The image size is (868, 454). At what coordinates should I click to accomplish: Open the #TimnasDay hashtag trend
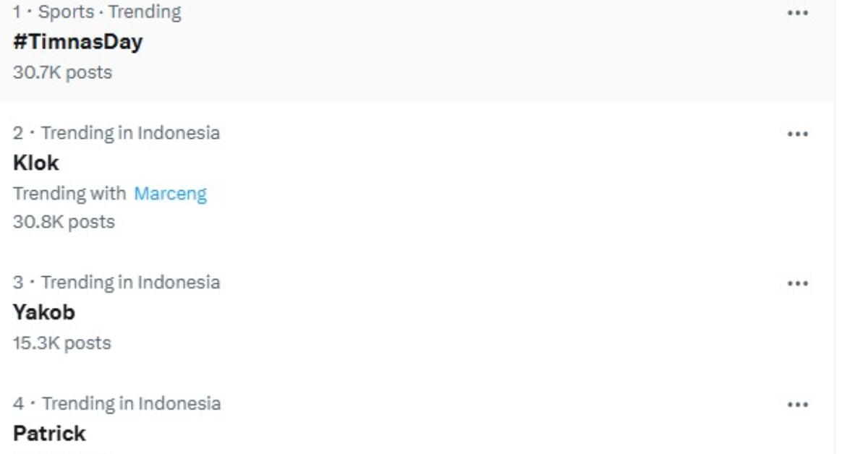78,42
